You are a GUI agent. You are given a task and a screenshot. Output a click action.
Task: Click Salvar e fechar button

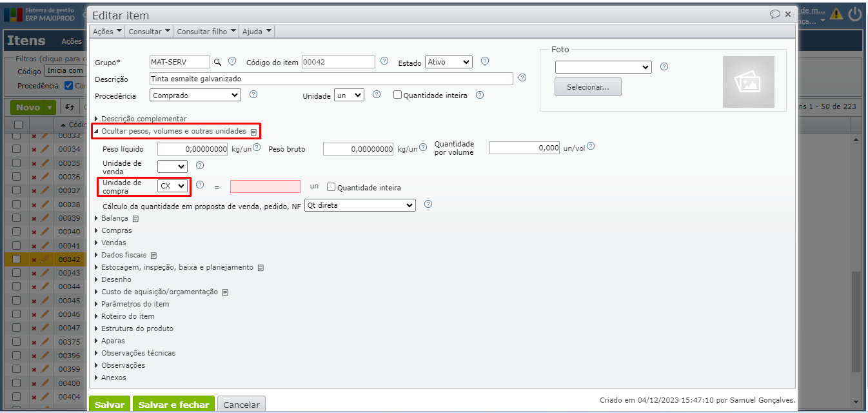click(x=174, y=405)
